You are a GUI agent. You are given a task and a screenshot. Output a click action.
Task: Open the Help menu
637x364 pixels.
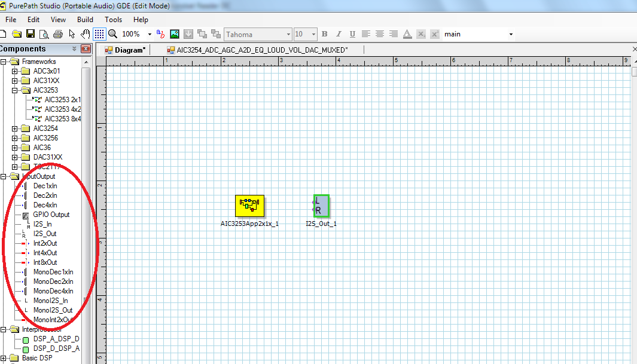141,20
